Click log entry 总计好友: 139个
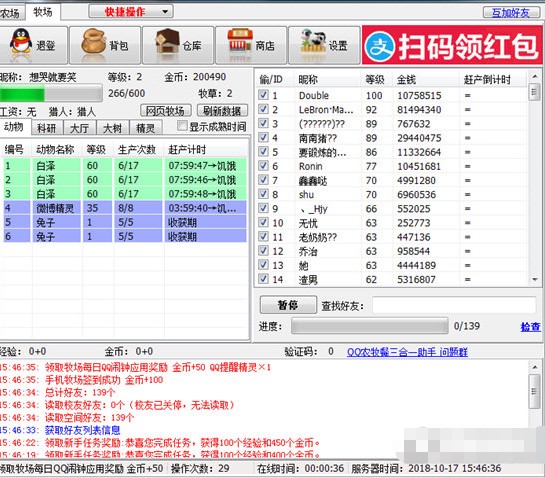The width and height of the screenshot is (545, 478). [x=80, y=392]
